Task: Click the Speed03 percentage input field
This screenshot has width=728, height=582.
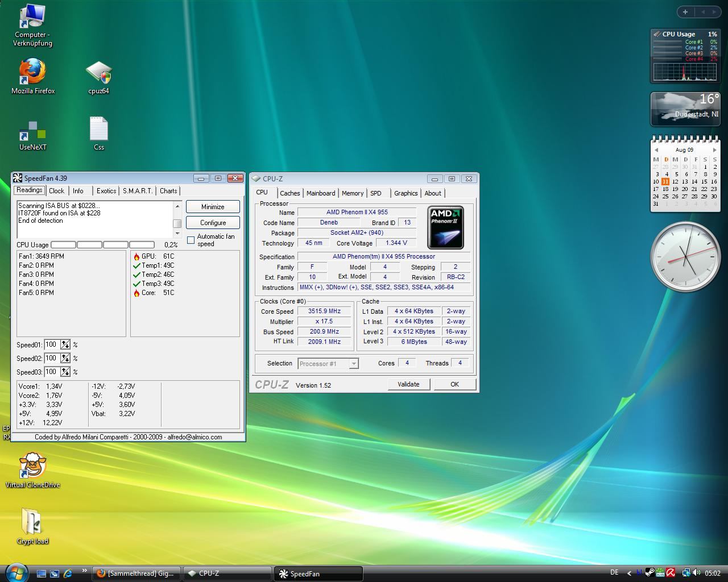Action: 52,372
